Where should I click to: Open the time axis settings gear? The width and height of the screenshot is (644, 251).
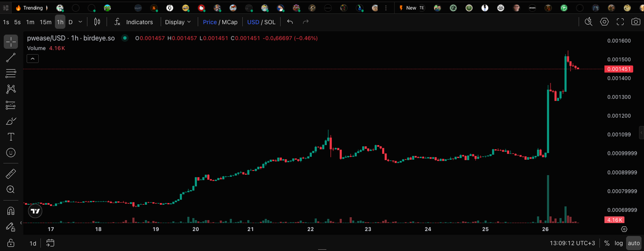tap(624, 229)
